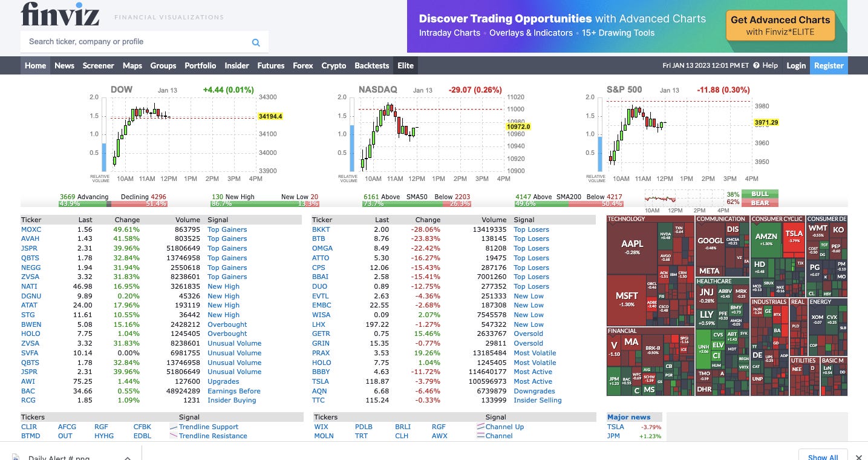
Task: Click the Trendline Support line icon
Action: [x=174, y=427]
